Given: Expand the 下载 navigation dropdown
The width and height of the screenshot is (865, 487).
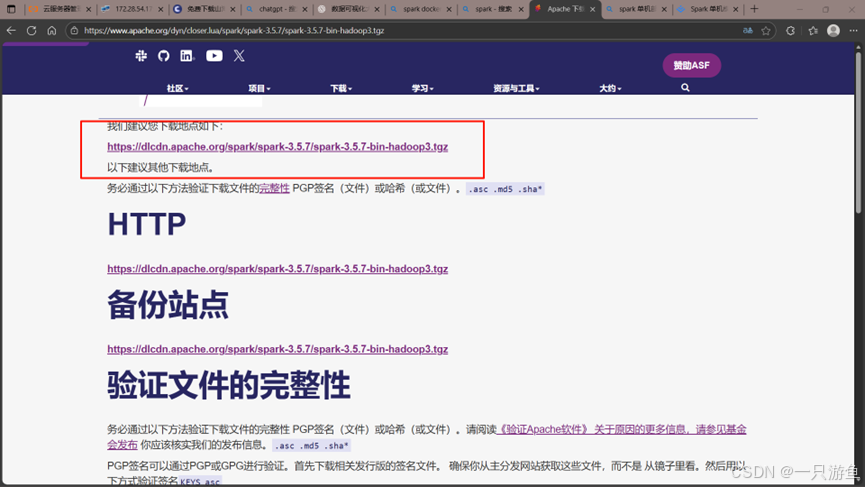Looking at the screenshot, I should click(x=341, y=88).
